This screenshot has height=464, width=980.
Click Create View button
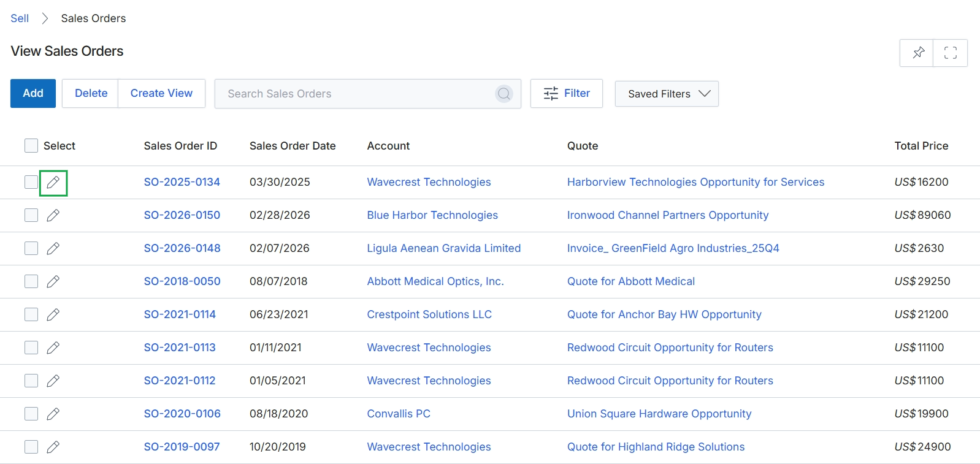tap(161, 93)
